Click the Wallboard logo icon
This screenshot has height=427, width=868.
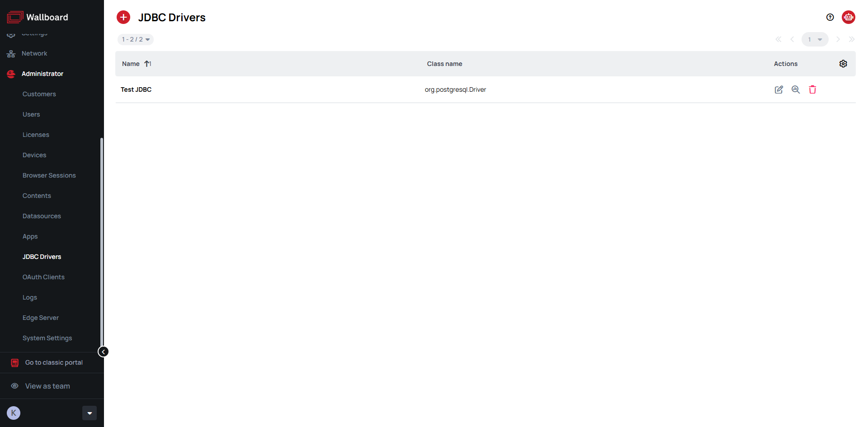14,17
